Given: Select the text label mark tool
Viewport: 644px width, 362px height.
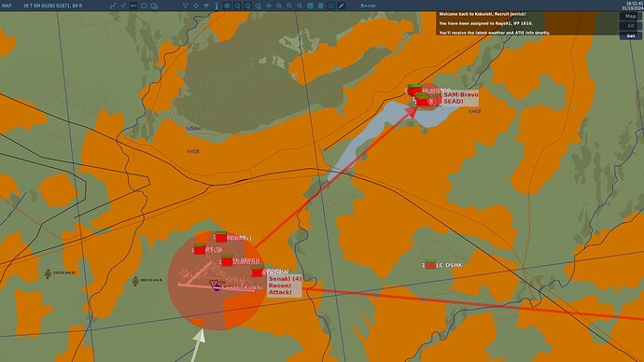Looking at the screenshot, I should pyautogui.click(x=133, y=6).
